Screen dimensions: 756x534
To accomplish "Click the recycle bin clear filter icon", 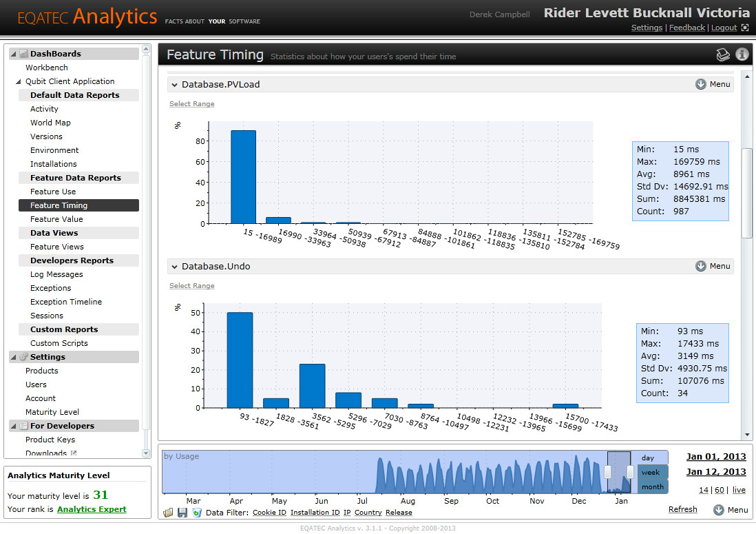I will tap(197, 512).
